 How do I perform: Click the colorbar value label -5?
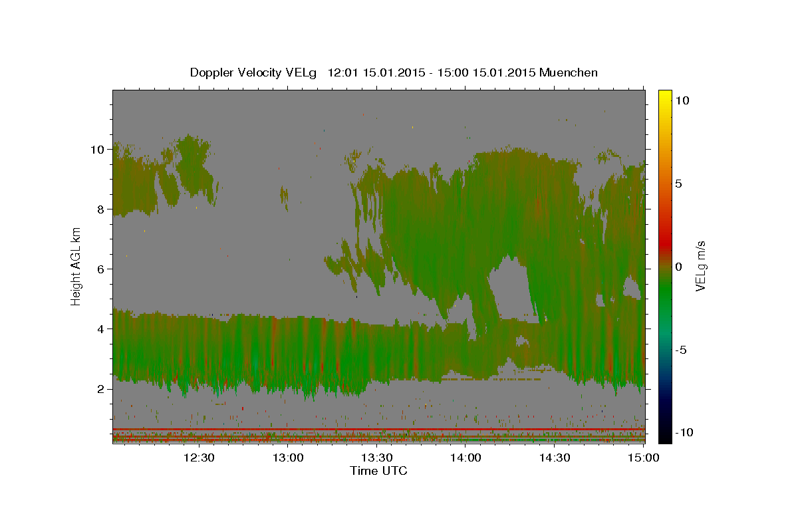tap(681, 350)
